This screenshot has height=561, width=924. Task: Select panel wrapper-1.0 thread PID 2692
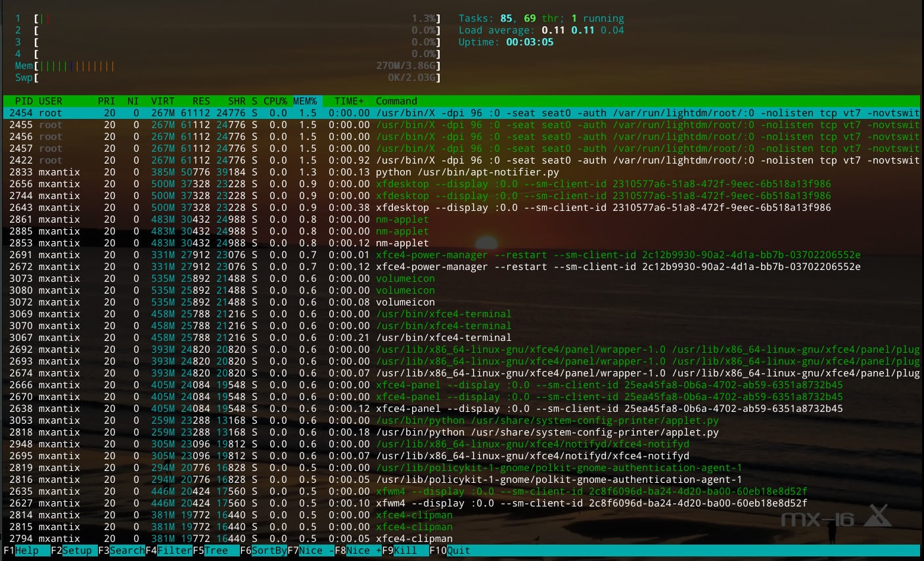[x=461, y=349]
